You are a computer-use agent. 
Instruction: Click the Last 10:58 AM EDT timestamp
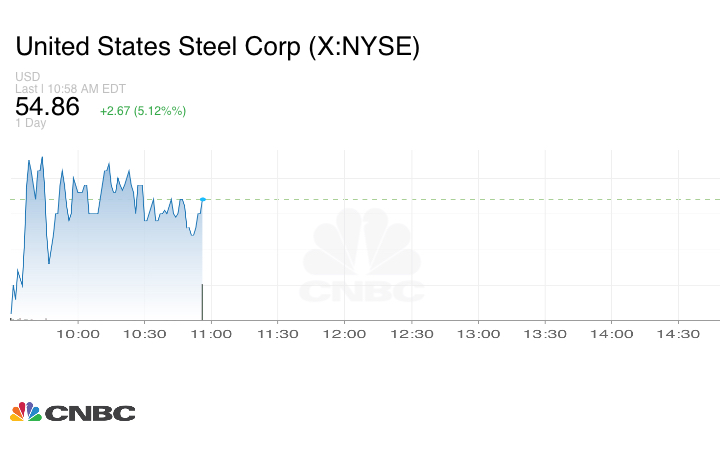tap(71, 89)
